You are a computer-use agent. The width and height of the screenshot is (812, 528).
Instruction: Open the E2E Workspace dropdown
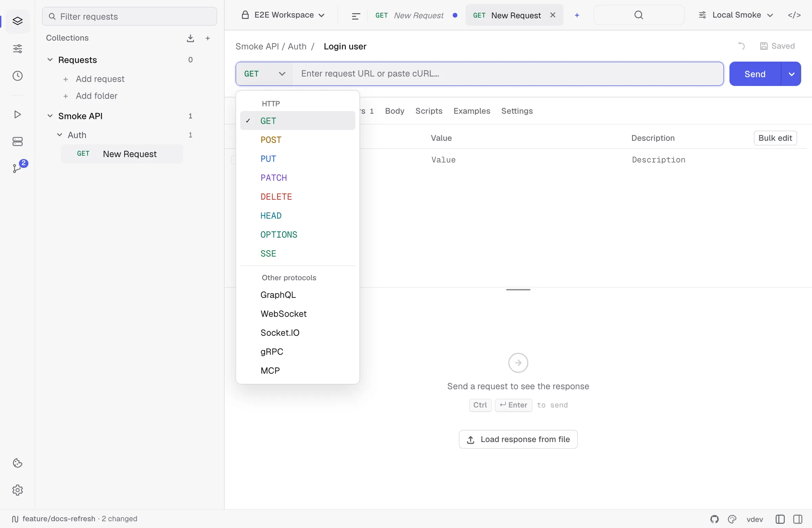283,15
